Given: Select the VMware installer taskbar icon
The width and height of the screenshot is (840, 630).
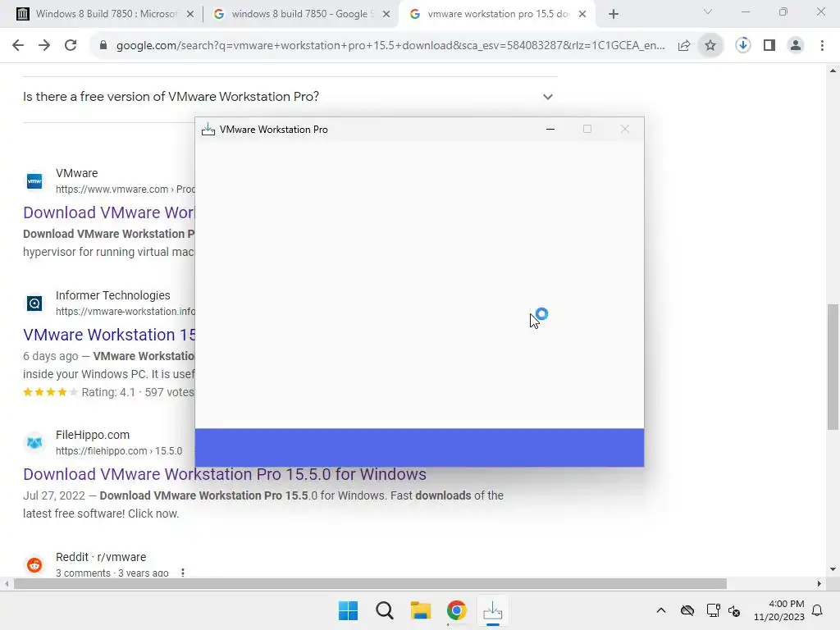Looking at the screenshot, I should 492,610.
